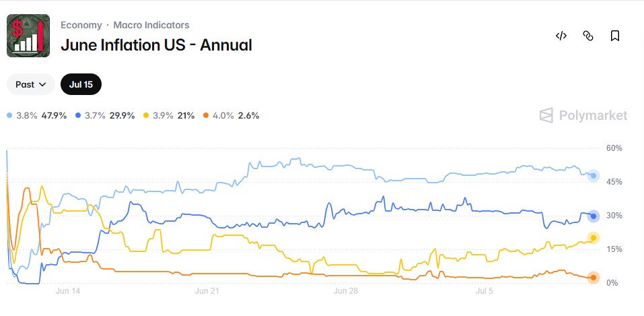Copy the market link via chain icon
Viewport: 644px width, 316px height.
(x=588, y=36)
